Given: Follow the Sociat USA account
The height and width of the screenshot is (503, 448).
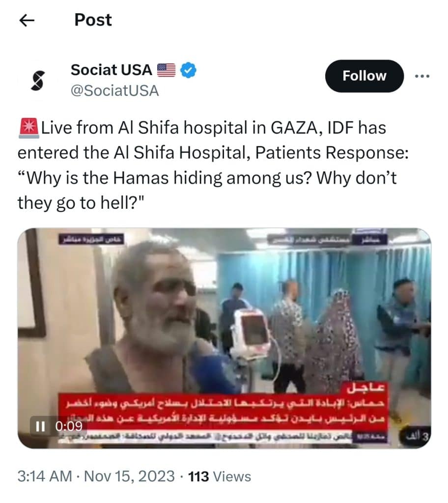Looking at the screenshot, I should [364, 76].
